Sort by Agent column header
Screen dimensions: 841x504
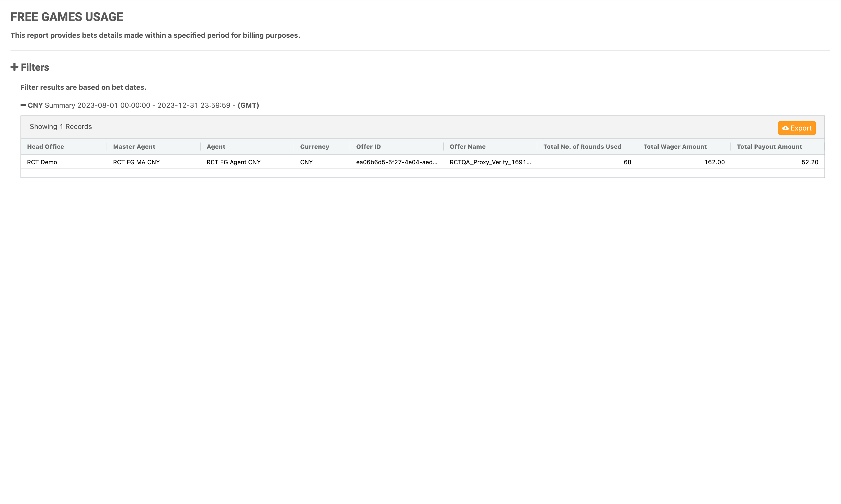(216, 147)
